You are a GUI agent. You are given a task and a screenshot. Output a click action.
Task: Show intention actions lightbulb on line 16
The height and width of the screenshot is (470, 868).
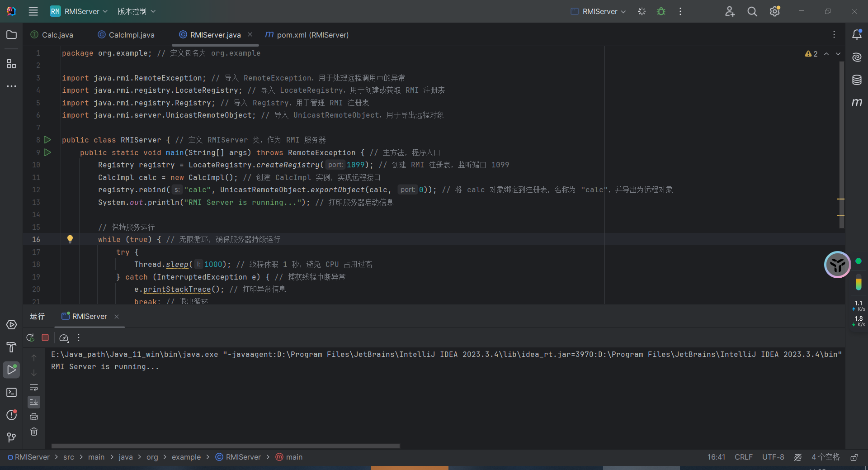click(70, 239)
